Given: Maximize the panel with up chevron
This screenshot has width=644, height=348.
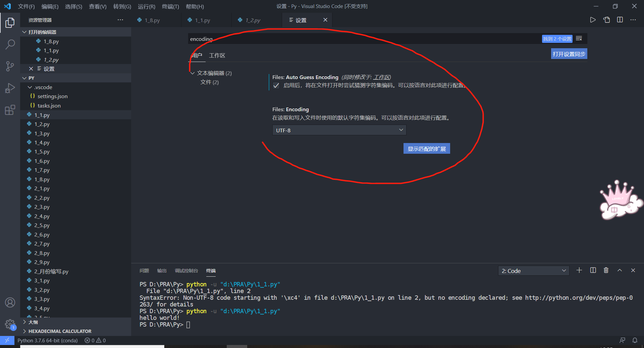Looking at the screenshot, I should pyautogui.click(x=620, y=270).
